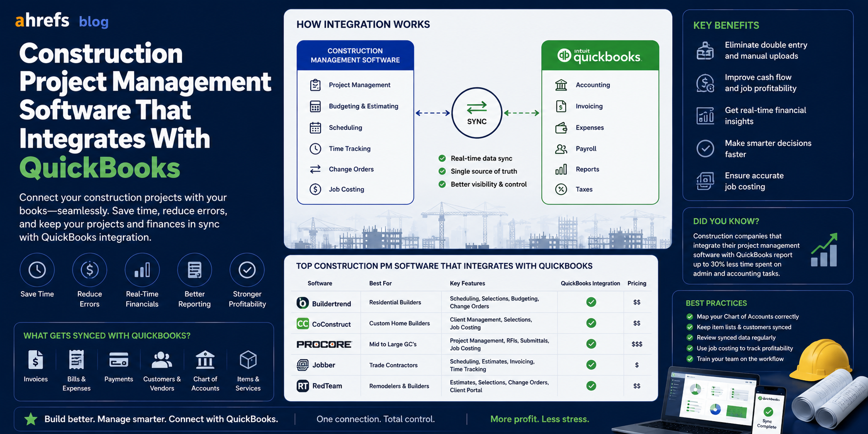Screen dimensions: 868x434
Task: Click the green star in the footer banner
Action: (x=31, y=419)
